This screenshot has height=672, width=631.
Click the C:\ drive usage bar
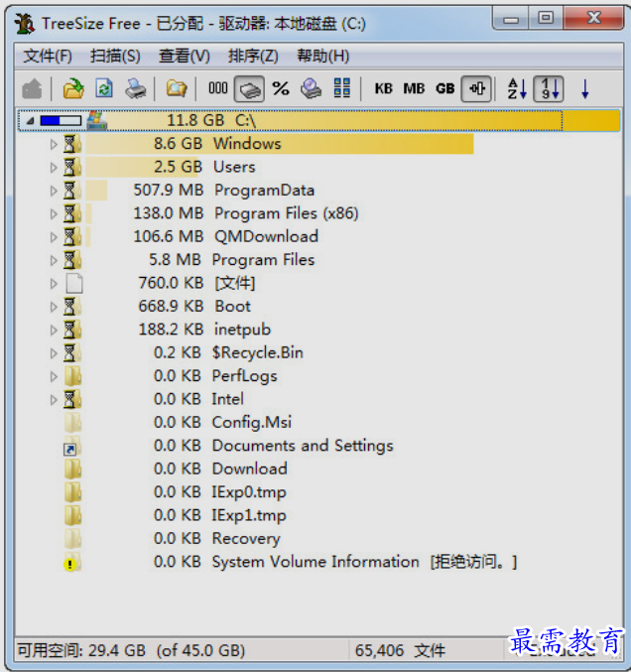click(61, 121)
